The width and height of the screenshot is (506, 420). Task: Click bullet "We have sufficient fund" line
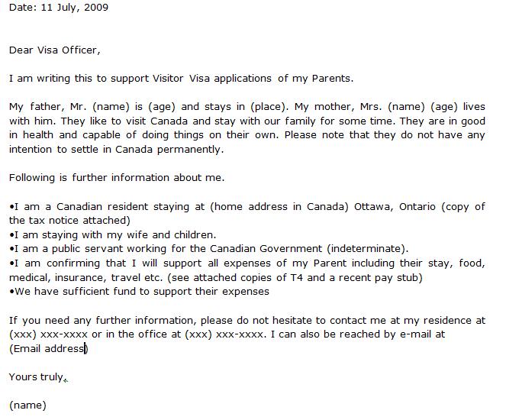[139, 292]
